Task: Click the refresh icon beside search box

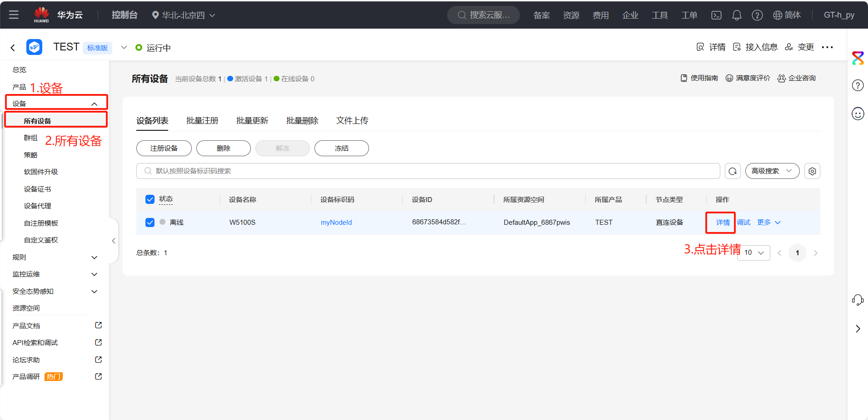Action: click(x=733, y=171)
